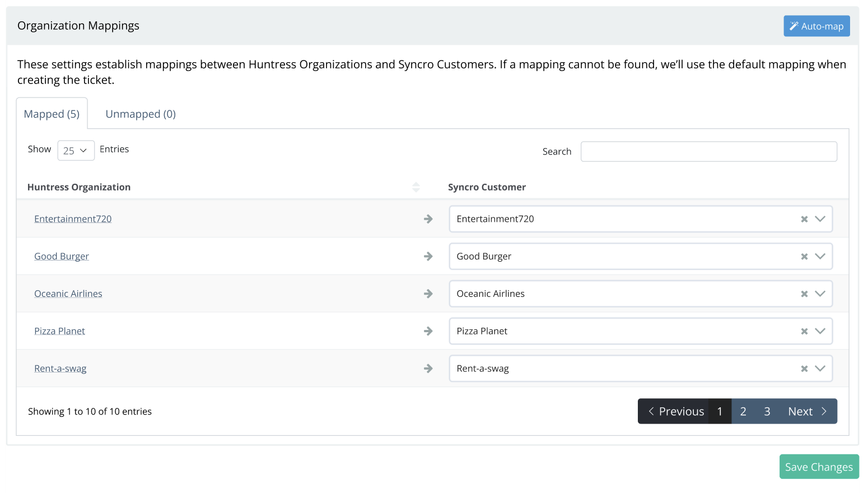Viewport: 868px width, 493px height.
Task: Open the Rent-a-swag organization link
Action: (60, 369)
